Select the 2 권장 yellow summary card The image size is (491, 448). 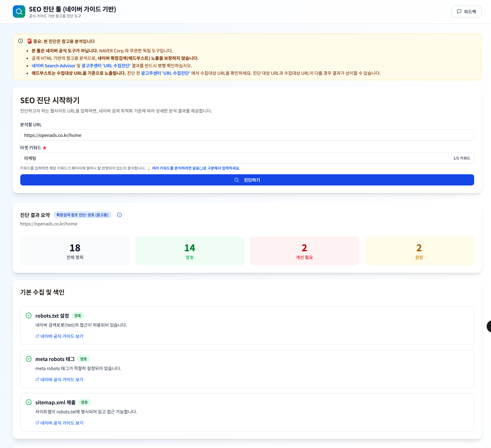click(x=419, y=251)
